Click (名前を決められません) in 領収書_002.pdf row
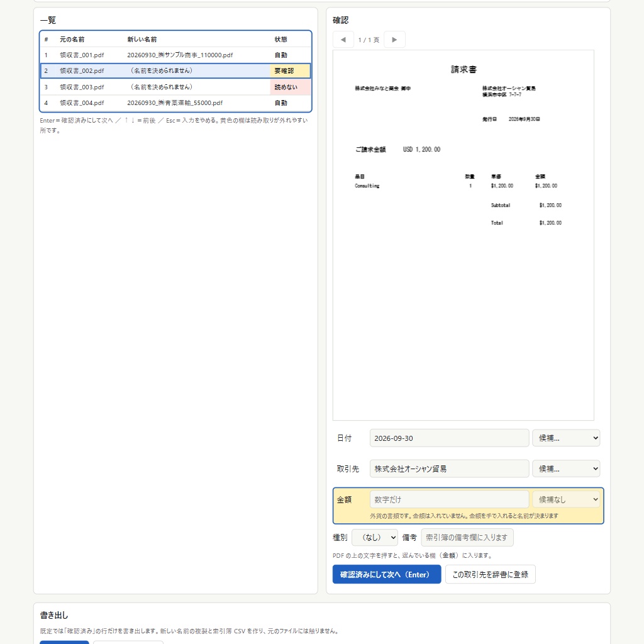Screen dimensions: 644x644 click(x=162, y=70)
